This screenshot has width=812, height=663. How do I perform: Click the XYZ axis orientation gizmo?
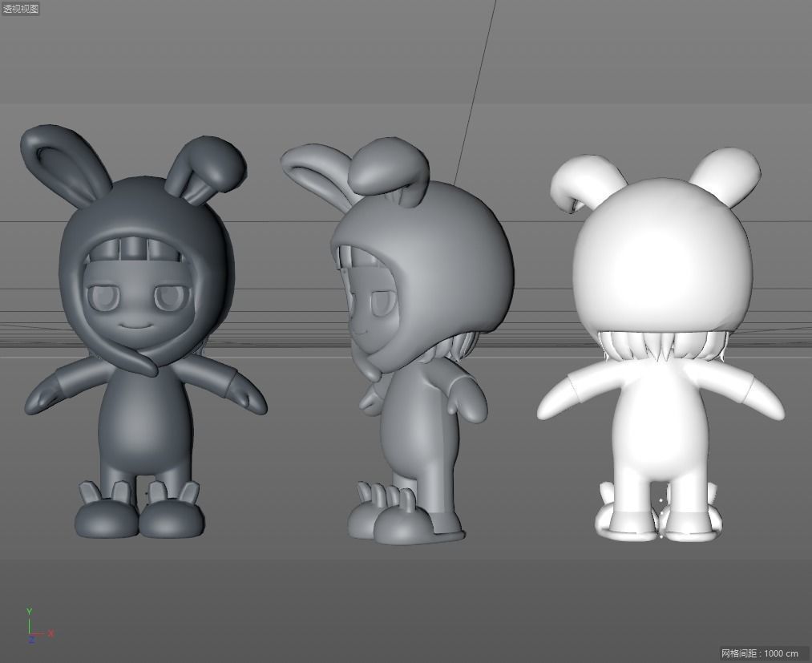click(x=39, y=626)
